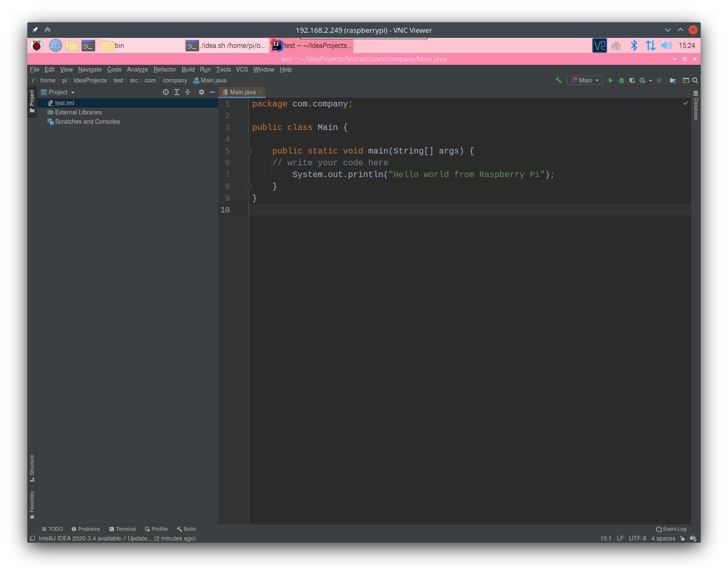Switch to the Main.java editor tab
Screen dimensions: 728x575
pyautogui.click(x=242, y=92)
